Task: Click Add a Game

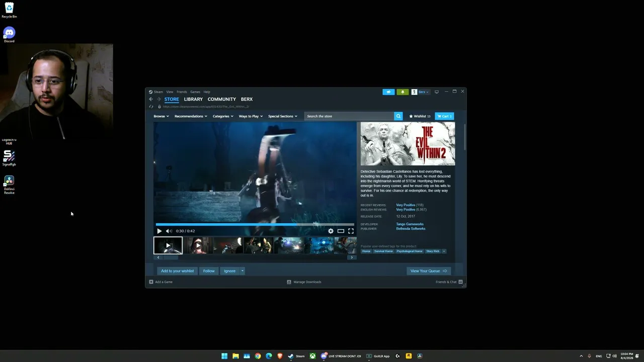Action: (x=161, y=282)
